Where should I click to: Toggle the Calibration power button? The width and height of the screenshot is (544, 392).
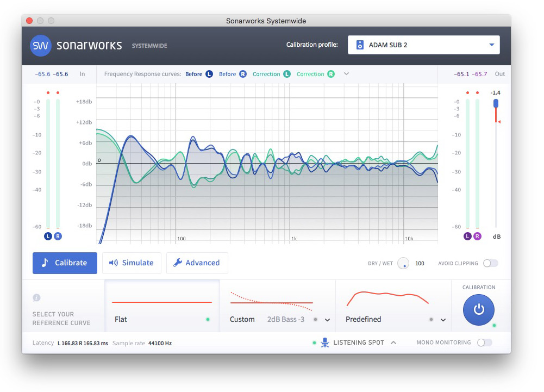(x=478, y=310)
